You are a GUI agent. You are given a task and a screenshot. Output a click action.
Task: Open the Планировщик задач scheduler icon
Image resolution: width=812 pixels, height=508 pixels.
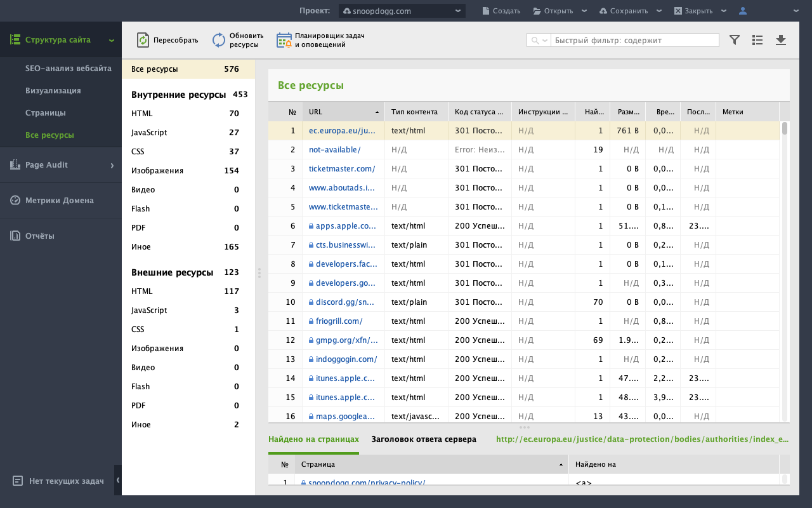284,40
